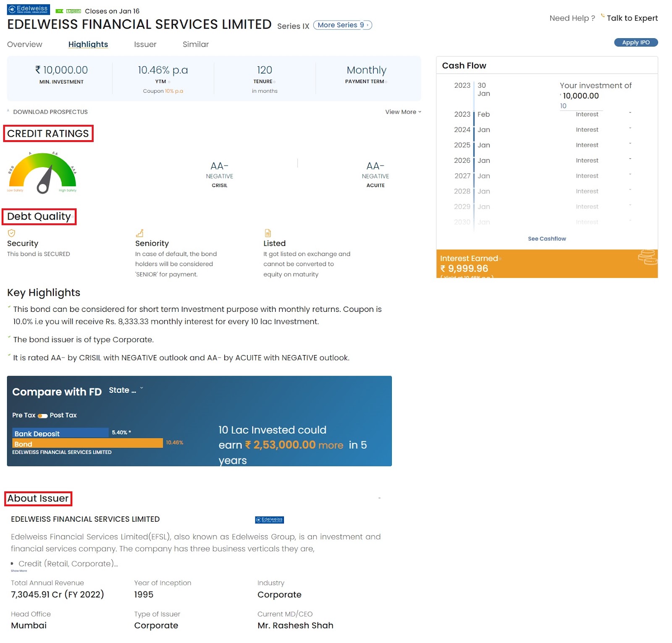Expand the 2026 Jan interest row
Viewport: 672px width, 643px height.
[x=630, y=159]
